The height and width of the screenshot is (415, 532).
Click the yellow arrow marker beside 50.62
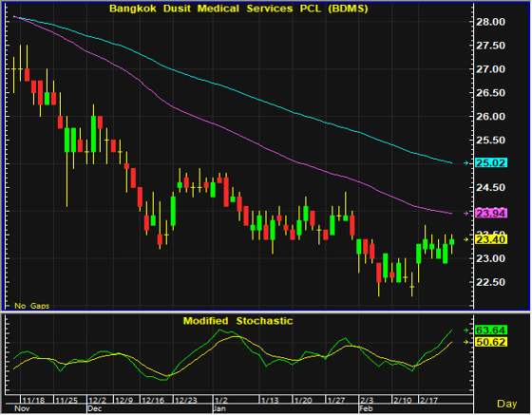click(466, 342)
